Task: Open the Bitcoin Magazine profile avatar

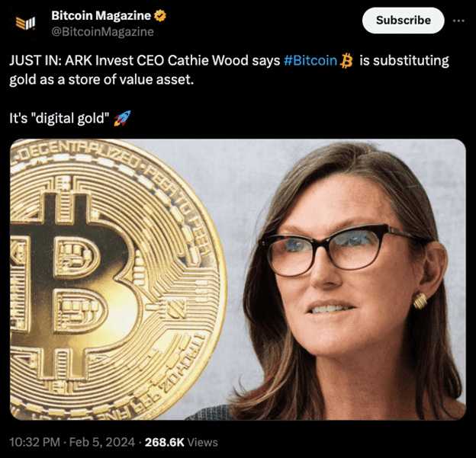Action: click(x=25, y=24)
